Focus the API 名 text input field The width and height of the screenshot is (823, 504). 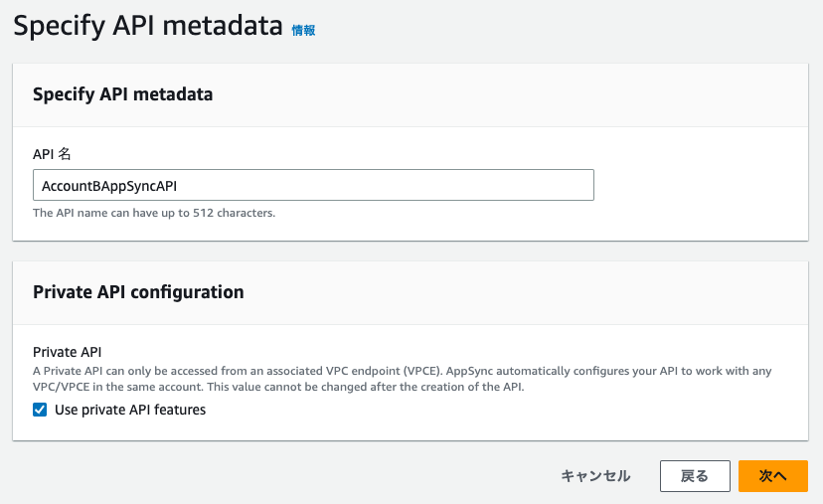click(313, 185)
